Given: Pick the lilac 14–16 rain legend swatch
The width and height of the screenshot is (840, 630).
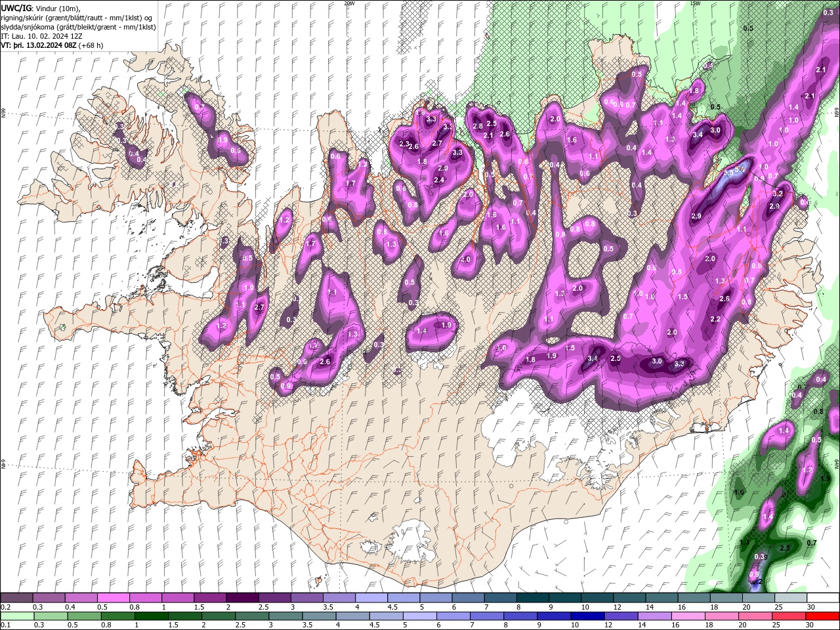Looking at the screenshot, I should click(x=654, y=616).
